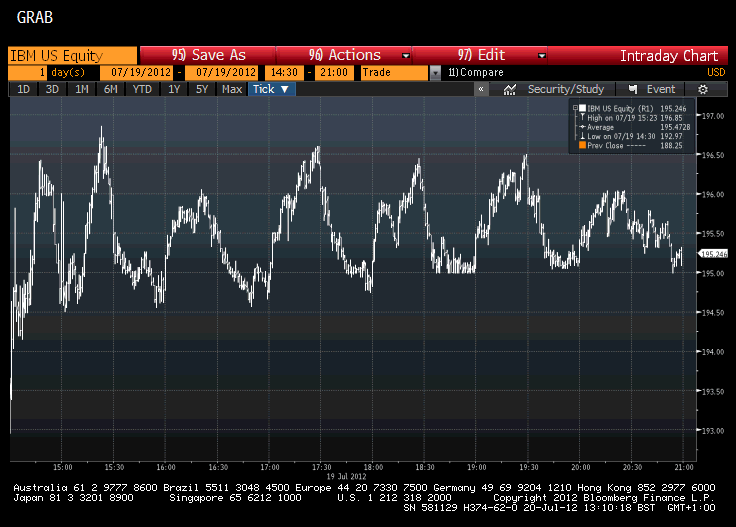Click the 19 Jul 2012 date label
This screenshot has height=527, width=736.
[346, 476]
